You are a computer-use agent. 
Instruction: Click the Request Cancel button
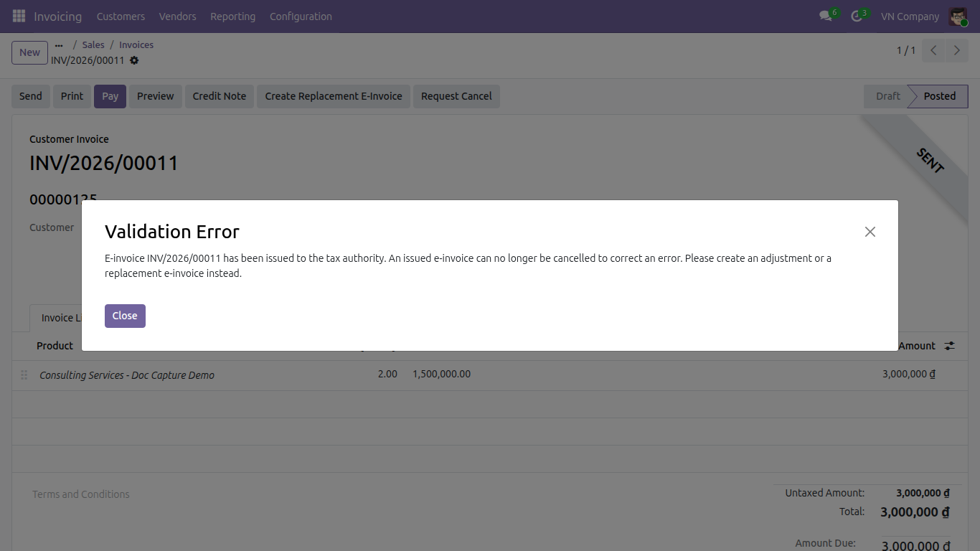[456, 96]
